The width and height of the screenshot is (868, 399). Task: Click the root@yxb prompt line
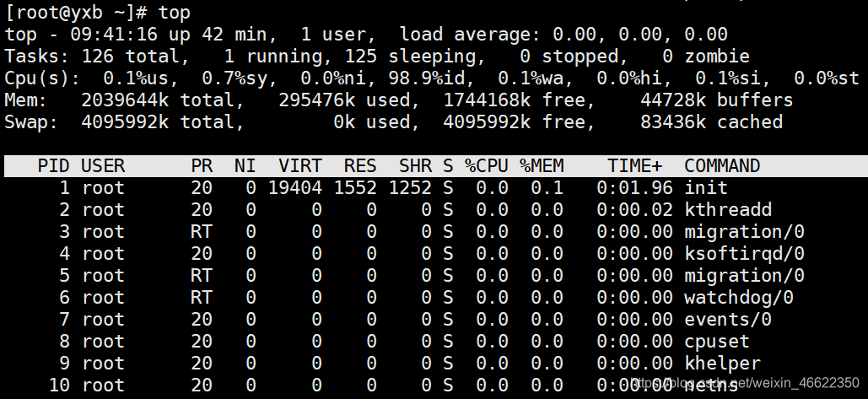tap(98, 12)
